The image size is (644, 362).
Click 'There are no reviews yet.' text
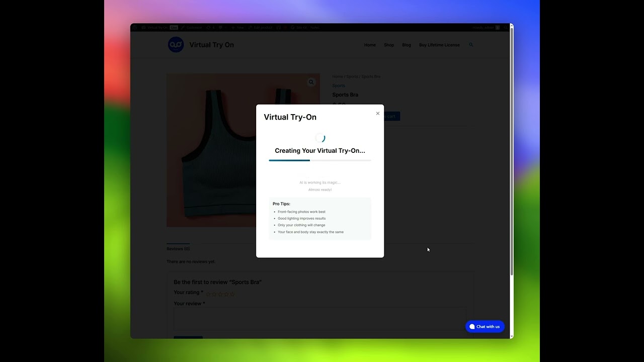(191, 261)
